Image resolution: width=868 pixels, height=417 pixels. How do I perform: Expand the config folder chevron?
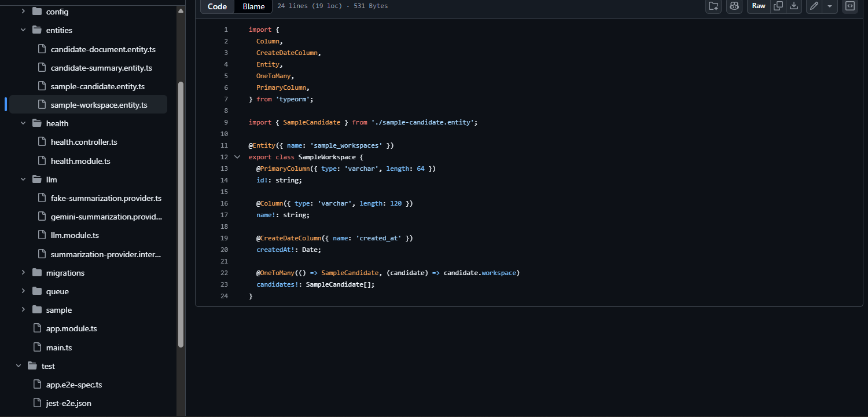[23, 12]
